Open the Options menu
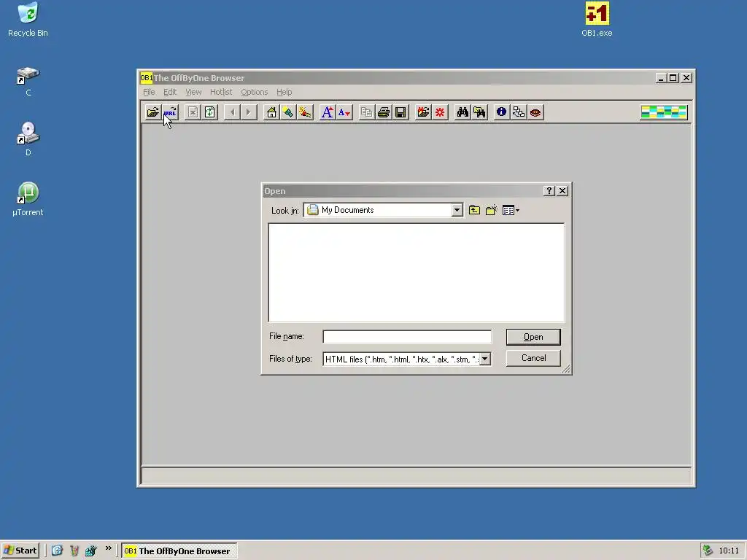 [255, 92]
